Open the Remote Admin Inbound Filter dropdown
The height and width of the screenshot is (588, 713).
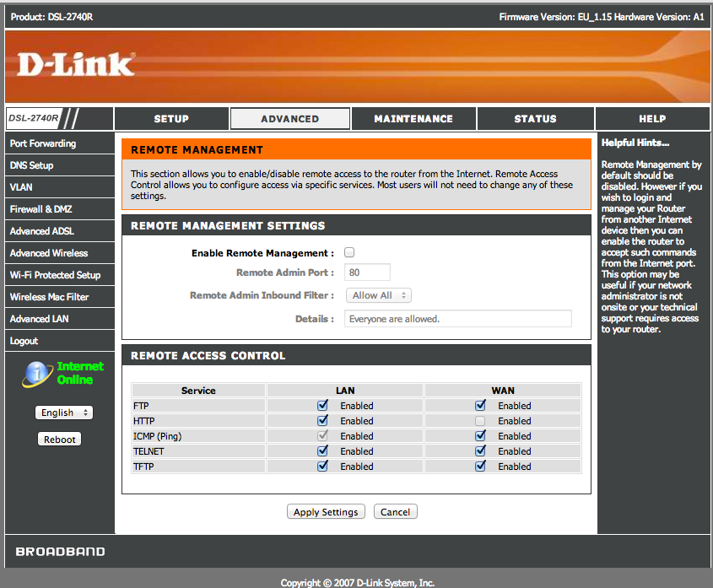click(378, 294)
